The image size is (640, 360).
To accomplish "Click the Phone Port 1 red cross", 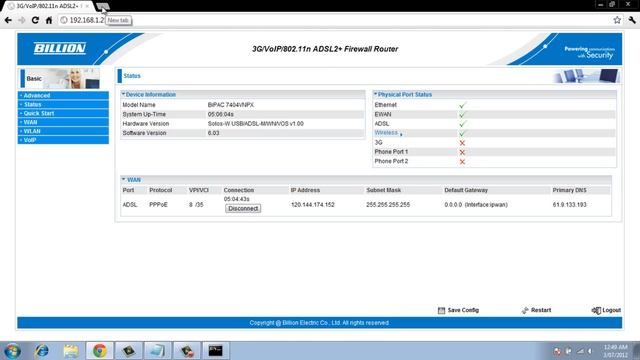I will pos(462,152).
